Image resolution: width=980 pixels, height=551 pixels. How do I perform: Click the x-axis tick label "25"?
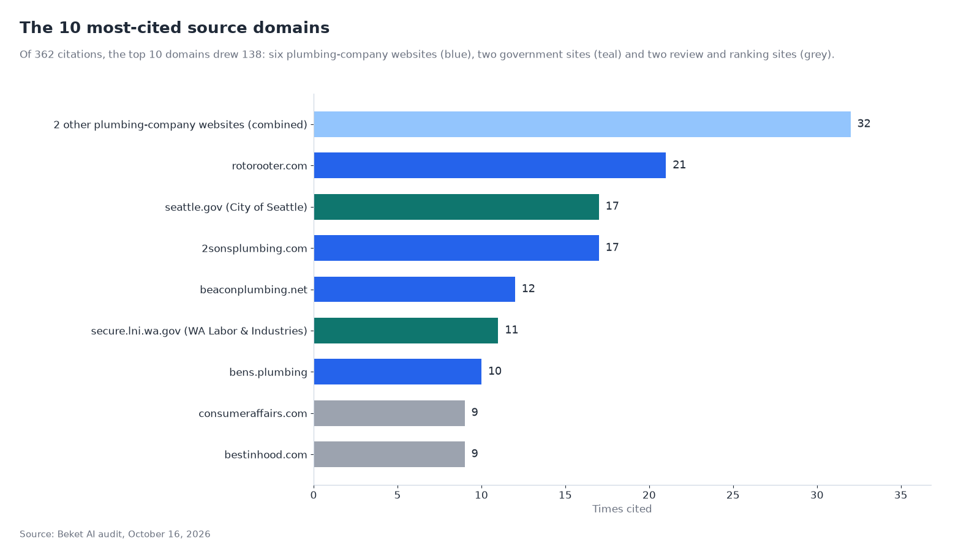(x=733, y=495)
